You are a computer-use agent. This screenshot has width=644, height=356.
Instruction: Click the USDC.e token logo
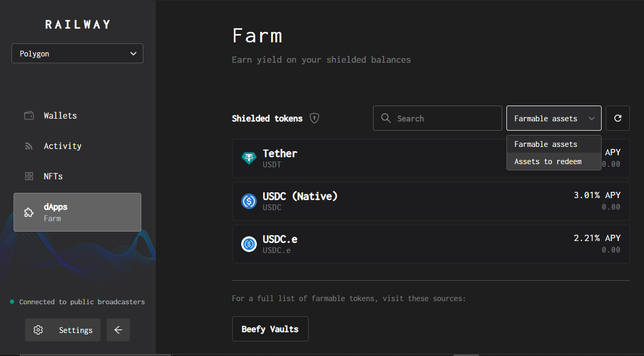pos(249,244)
